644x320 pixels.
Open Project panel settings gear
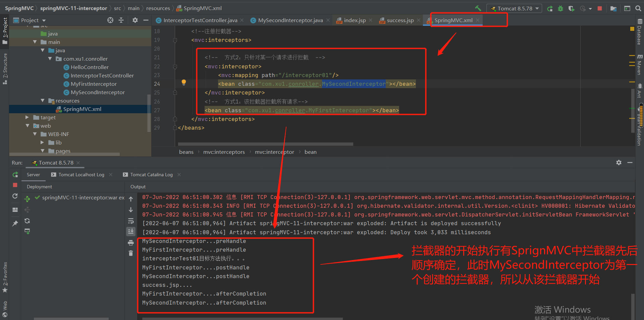tap(135, 20)
